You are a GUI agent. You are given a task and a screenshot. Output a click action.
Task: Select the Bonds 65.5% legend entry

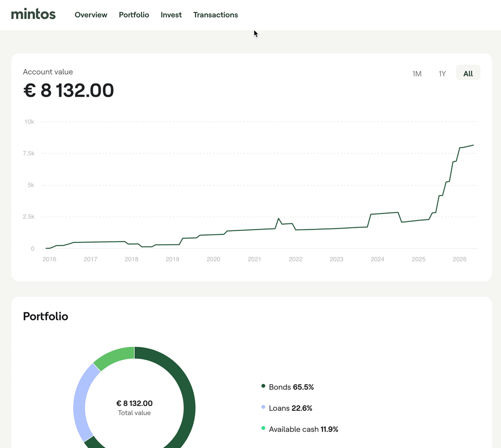point(288,387)
